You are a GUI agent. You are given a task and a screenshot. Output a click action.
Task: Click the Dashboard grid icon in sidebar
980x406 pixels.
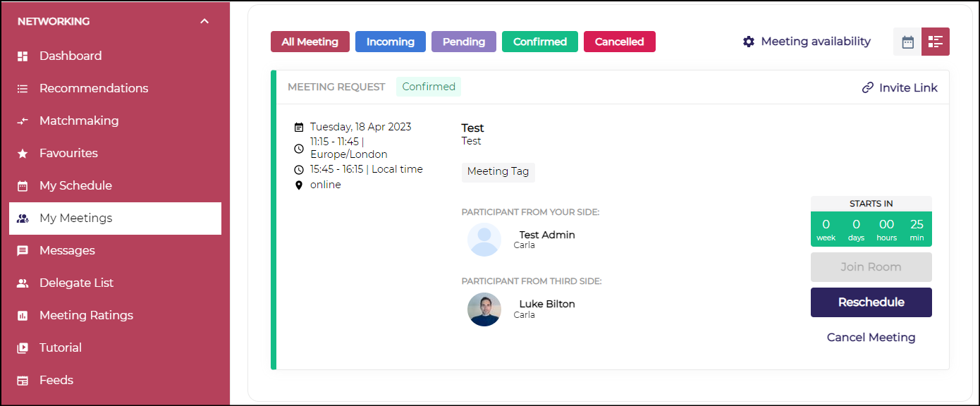tap(23, 56)
